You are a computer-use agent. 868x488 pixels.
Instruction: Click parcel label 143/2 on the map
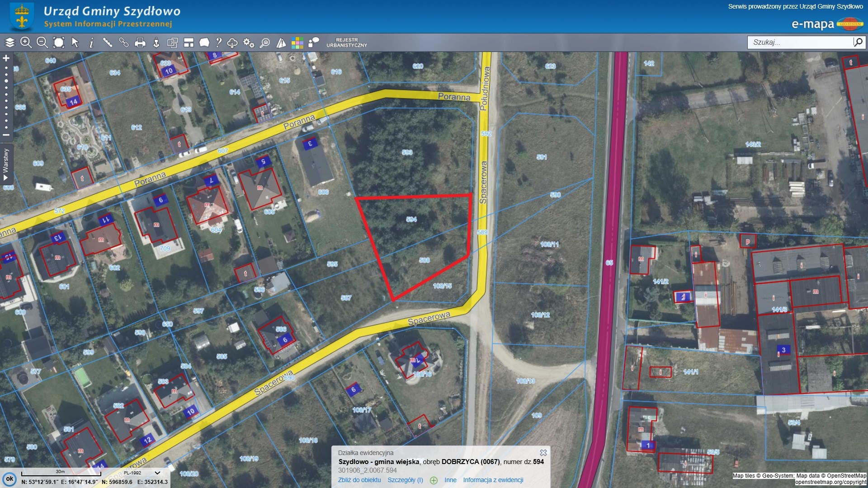753,144
